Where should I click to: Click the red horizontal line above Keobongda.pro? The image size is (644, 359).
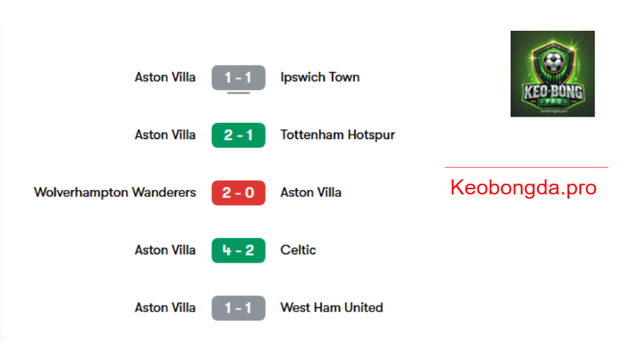[526, 167]
